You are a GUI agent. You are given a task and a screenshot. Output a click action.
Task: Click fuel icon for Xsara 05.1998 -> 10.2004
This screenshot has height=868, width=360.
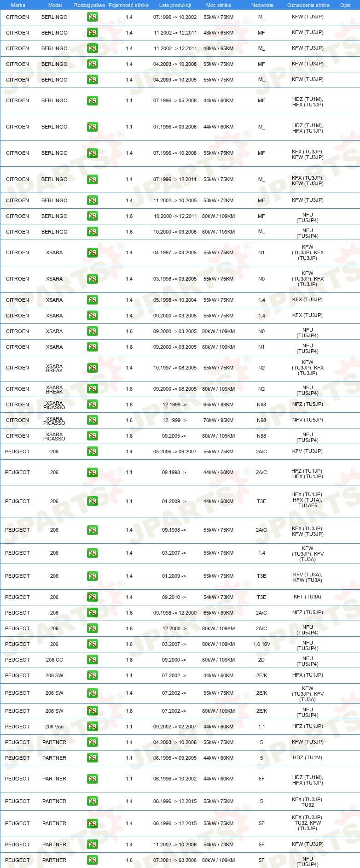[x=92, y=300]
